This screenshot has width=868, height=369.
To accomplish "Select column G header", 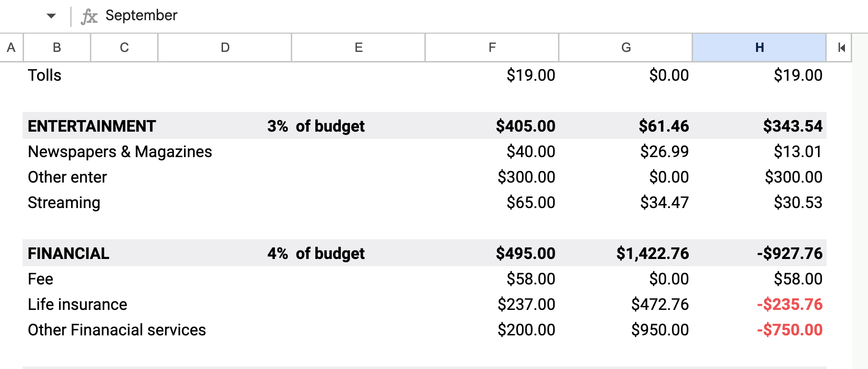I will 626,48.
